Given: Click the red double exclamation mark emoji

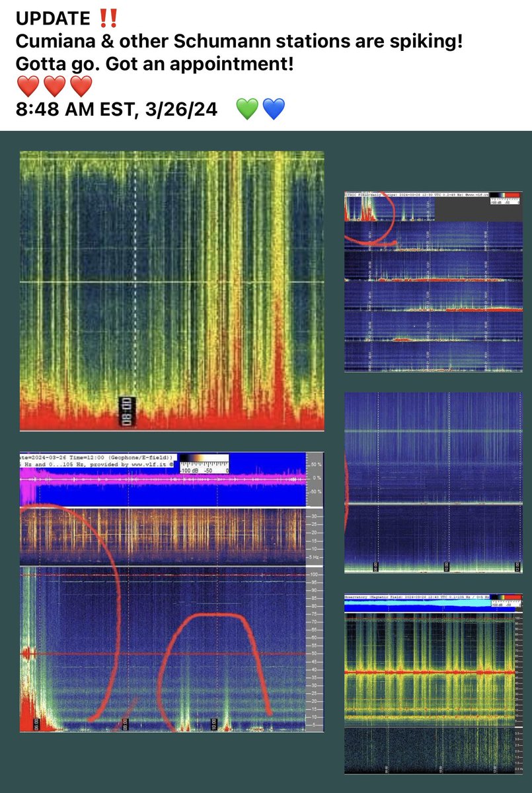Looking at the screenshot, I should pos(108,17).
